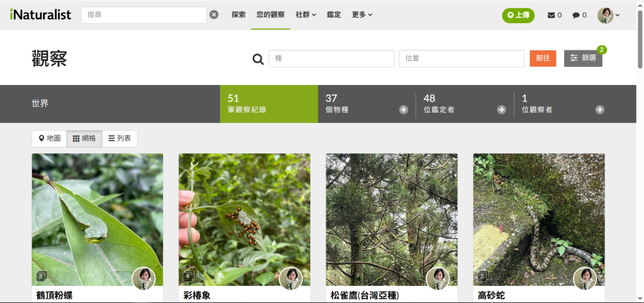Viewport: 644px width, 303px height.
Task: Click the green 上傳 upload button
Action: click(x=518, y=15)
